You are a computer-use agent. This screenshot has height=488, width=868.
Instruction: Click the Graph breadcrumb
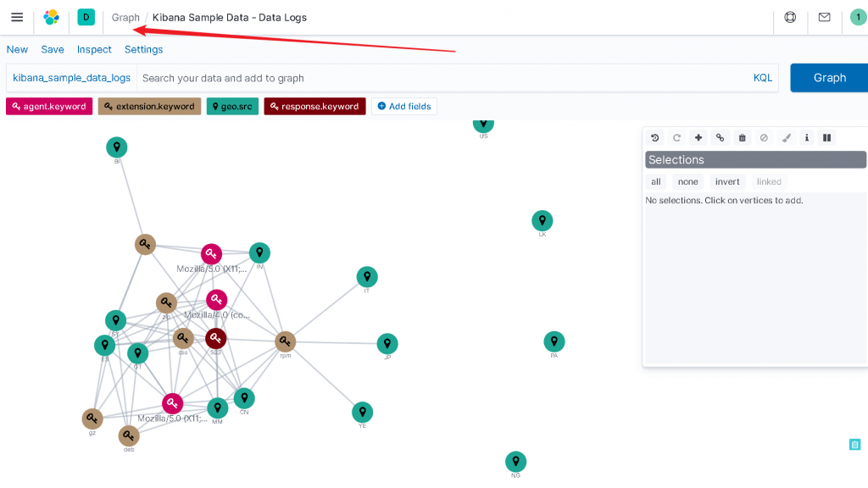click(125, 18)
